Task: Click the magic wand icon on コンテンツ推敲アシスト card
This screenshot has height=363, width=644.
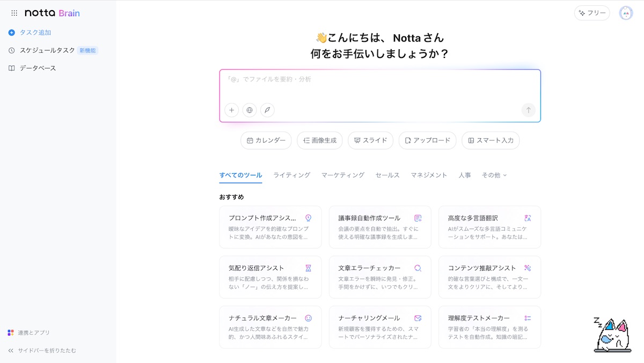Action: pos(528,268)
